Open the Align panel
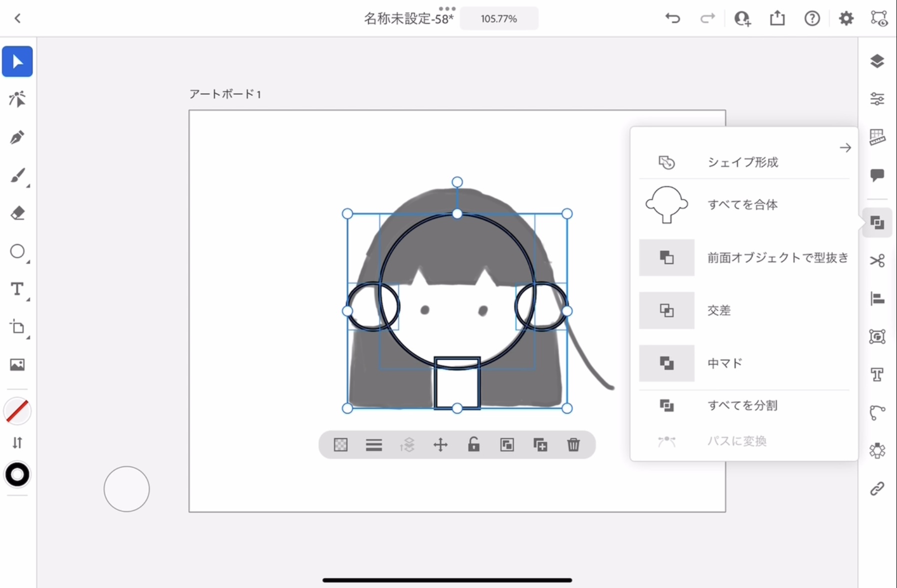The height and width of the screenshot is (588, 897). [877, 299]
